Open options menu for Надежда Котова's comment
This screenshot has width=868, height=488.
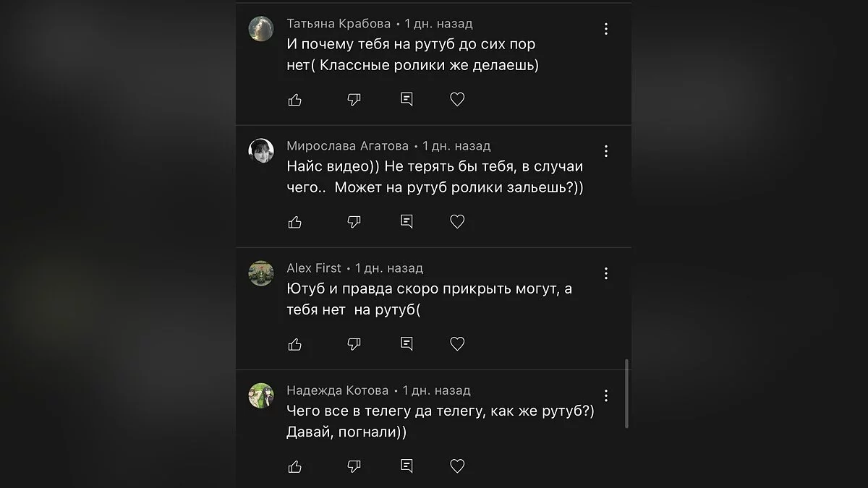pyautogui.click(x=606, y=395)
